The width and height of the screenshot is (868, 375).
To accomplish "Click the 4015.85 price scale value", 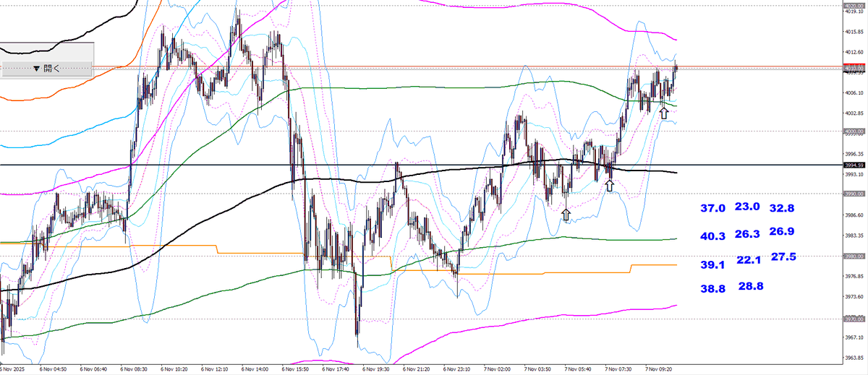I will point(854,31).
